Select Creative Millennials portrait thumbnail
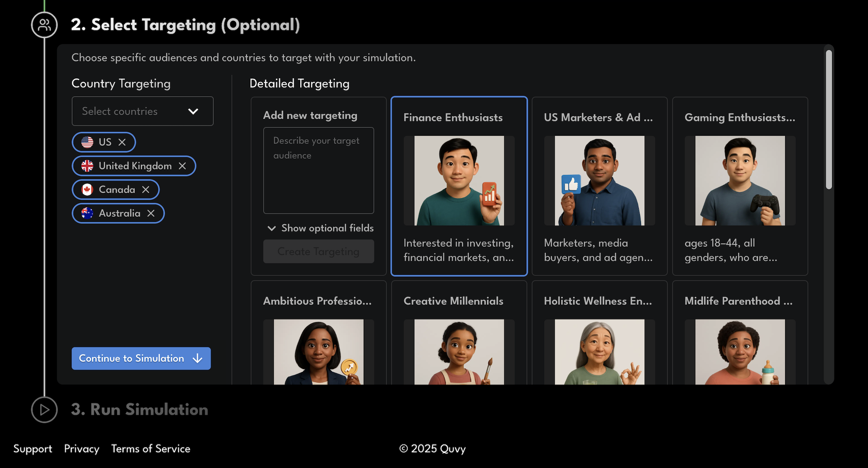Image resolution: width=868 pixels, height=468 pixels. (x=459, y=352)
